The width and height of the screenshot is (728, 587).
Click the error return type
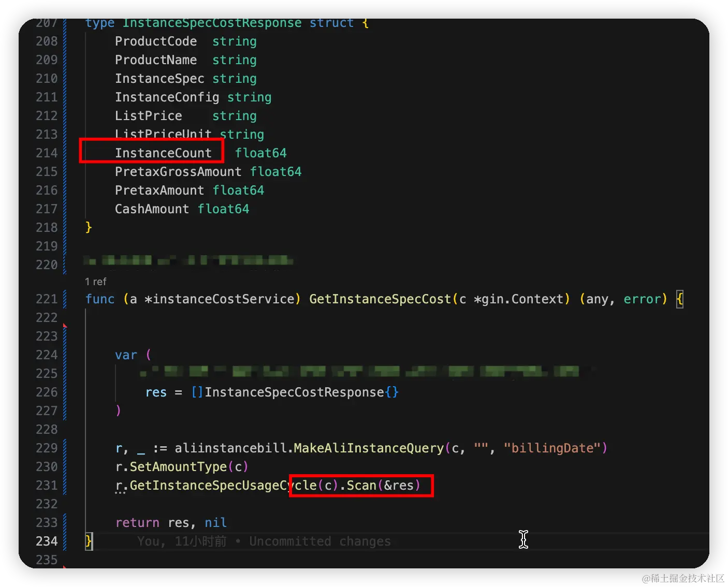[642, 299]
